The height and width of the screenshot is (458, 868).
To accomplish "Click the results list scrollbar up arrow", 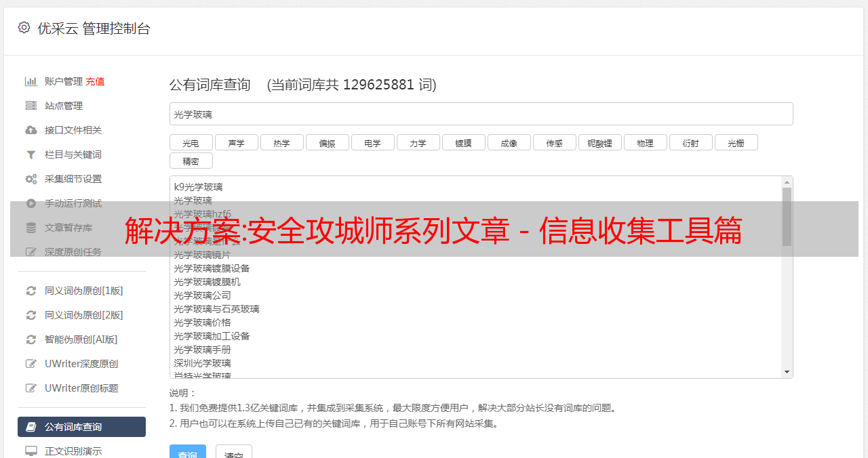I will click(787, 182).
